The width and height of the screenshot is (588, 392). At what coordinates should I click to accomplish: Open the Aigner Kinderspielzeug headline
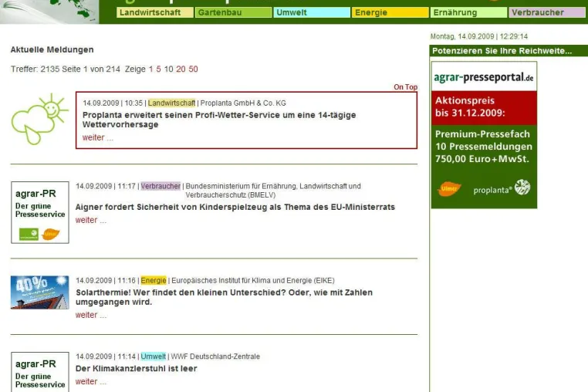[235, 207]
